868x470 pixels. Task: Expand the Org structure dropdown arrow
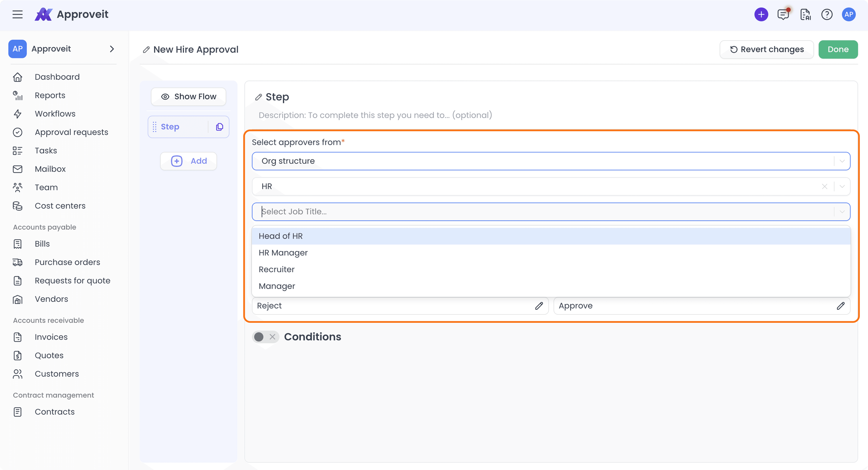(842, 161)
